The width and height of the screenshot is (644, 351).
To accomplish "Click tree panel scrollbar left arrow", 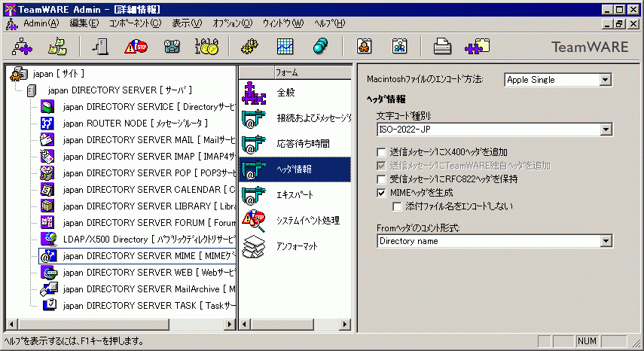I will (x=12, y=325).
